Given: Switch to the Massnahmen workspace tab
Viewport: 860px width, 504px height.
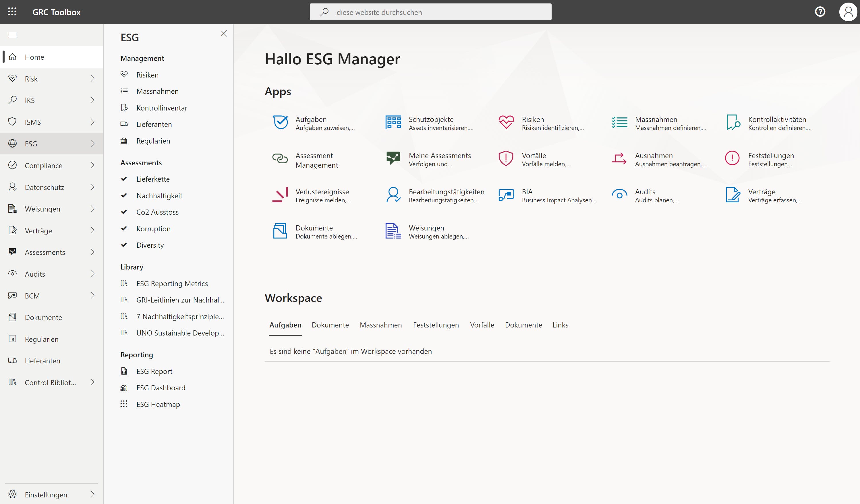Looking at the screenshot, I should 380,325.
